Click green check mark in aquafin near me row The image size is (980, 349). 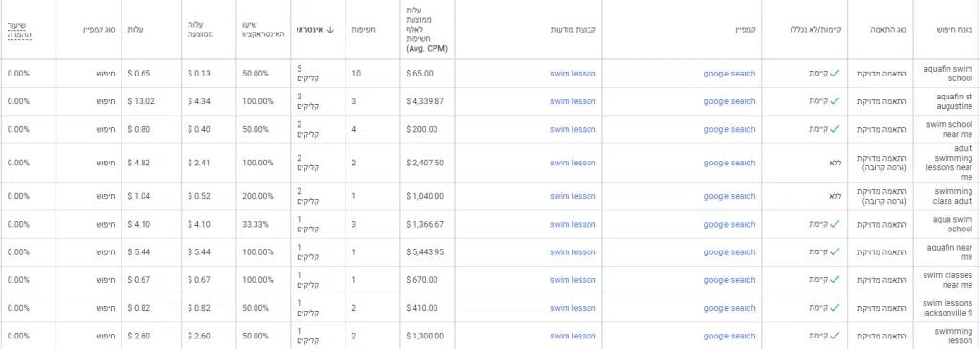tap(835, 252)
